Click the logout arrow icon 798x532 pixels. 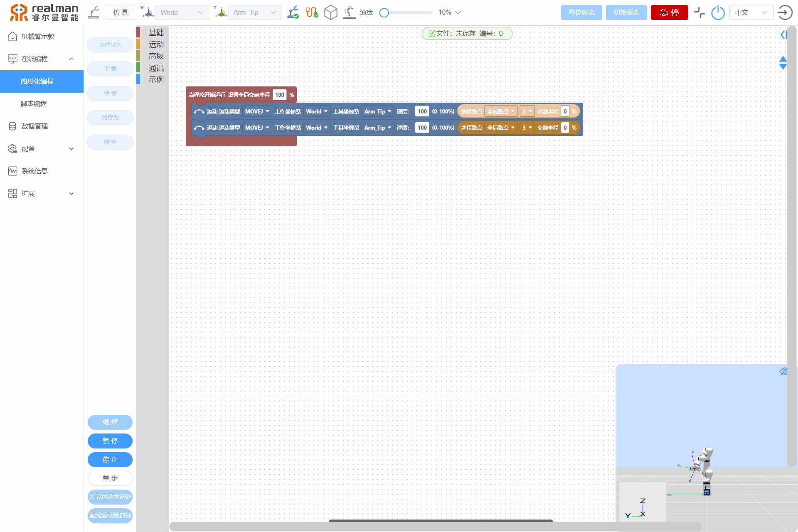(785, 12)
